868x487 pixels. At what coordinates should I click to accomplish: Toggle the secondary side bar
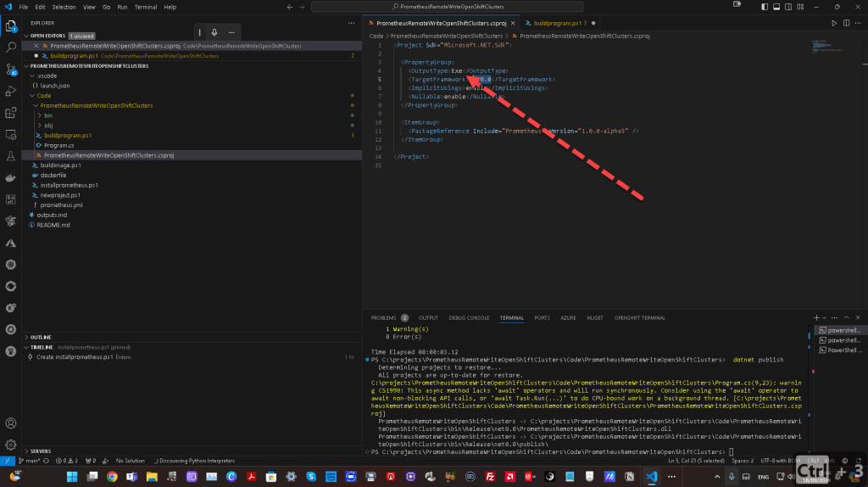click(x=788, y=7)
